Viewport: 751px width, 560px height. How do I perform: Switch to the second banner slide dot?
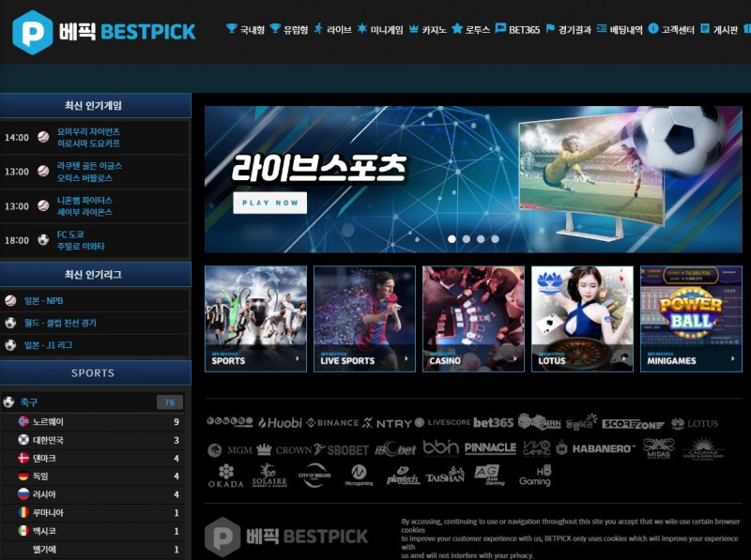coord(467,239)
